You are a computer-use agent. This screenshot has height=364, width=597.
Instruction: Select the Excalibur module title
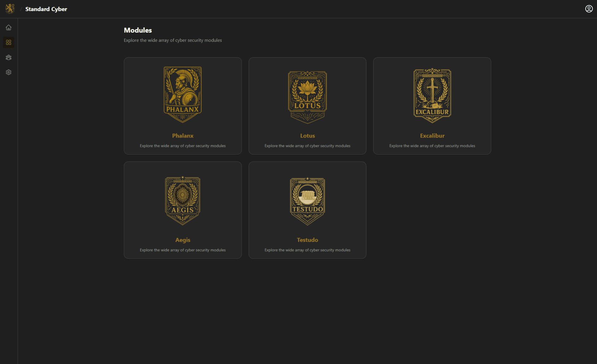tap(432, 136)
